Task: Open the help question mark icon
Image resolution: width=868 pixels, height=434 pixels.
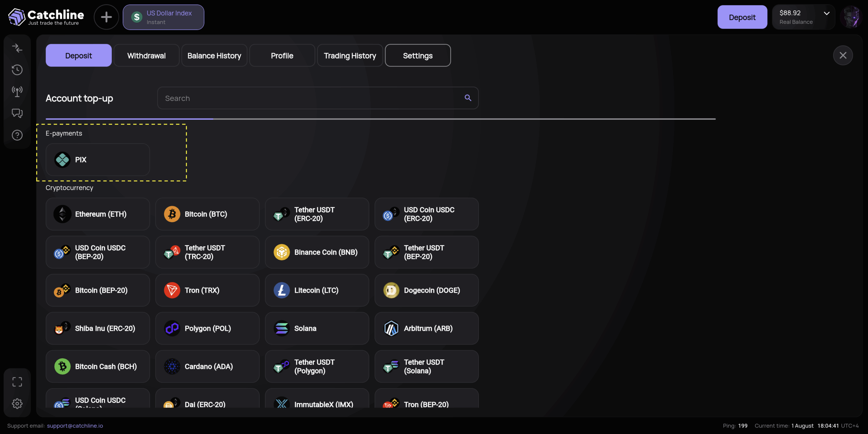Action: 17,135
